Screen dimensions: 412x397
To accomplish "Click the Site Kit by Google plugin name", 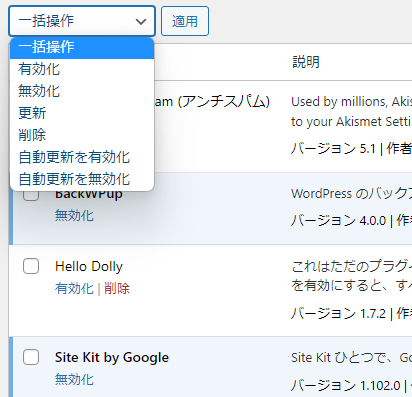I will pos(112,357).
